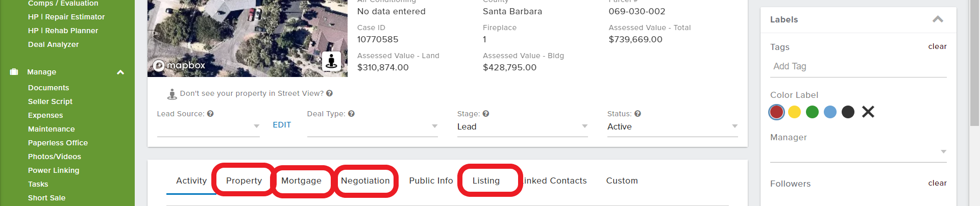Open the Manager dropdown
The width and height of the screenshot is (980, 206).
[858, 152]
